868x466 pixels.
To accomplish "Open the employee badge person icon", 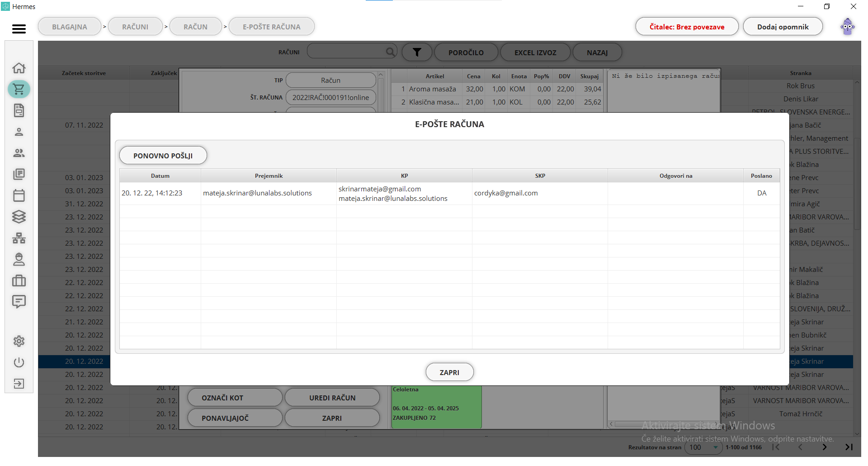I will [19, 259].
